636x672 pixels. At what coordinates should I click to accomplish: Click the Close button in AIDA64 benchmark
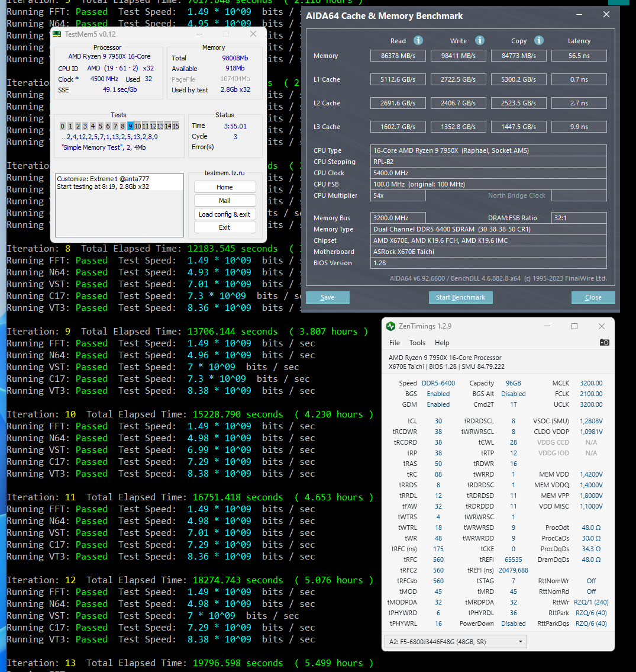pos(593,297)
